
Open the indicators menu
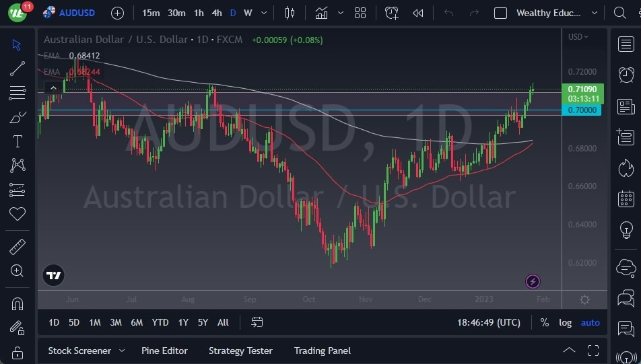(321, 13)
